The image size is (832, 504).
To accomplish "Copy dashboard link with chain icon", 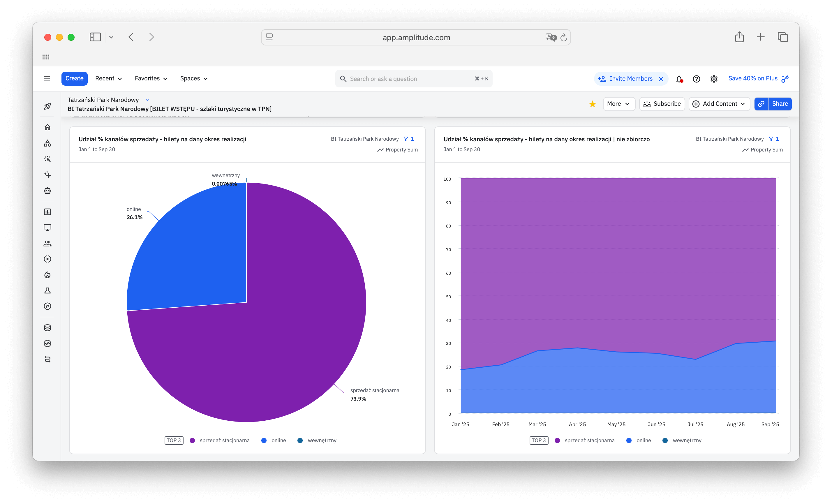I will (x=761, y=104).
